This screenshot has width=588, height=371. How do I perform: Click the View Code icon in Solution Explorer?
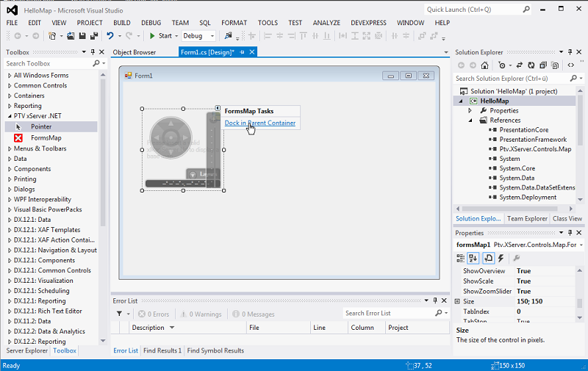[x=571, y=65]
